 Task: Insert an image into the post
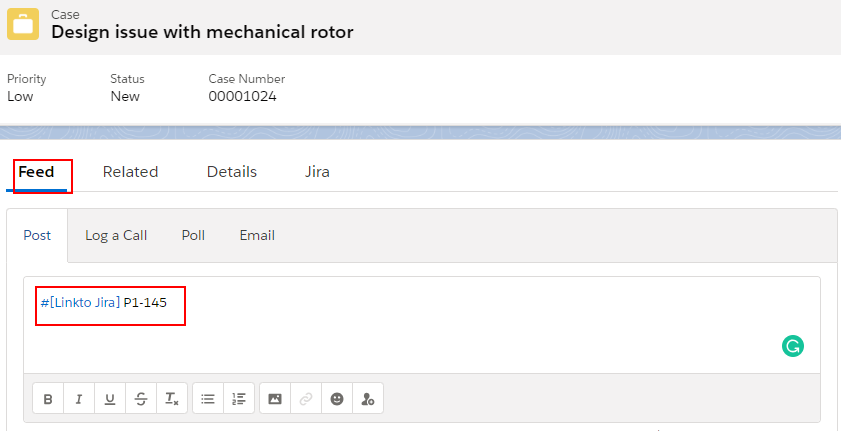[x=275, y=398]
